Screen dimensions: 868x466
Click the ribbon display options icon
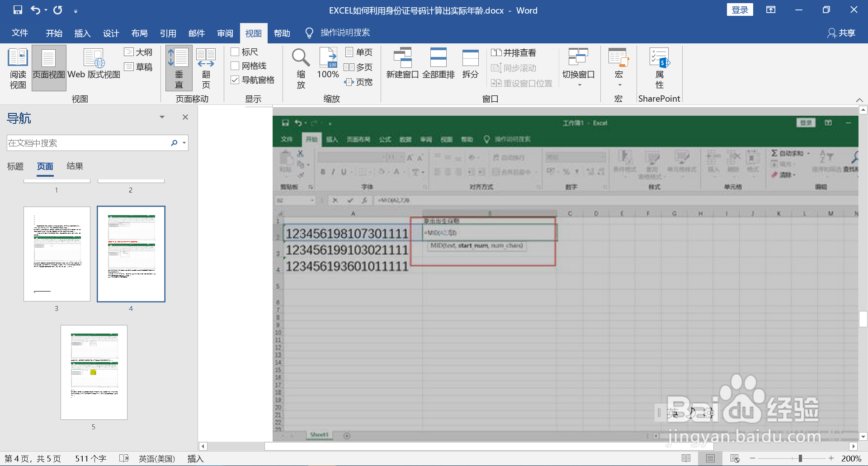771,10
